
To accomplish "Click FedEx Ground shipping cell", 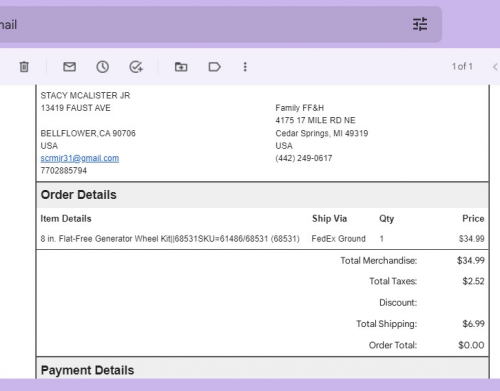I will (x=338, y=239).
